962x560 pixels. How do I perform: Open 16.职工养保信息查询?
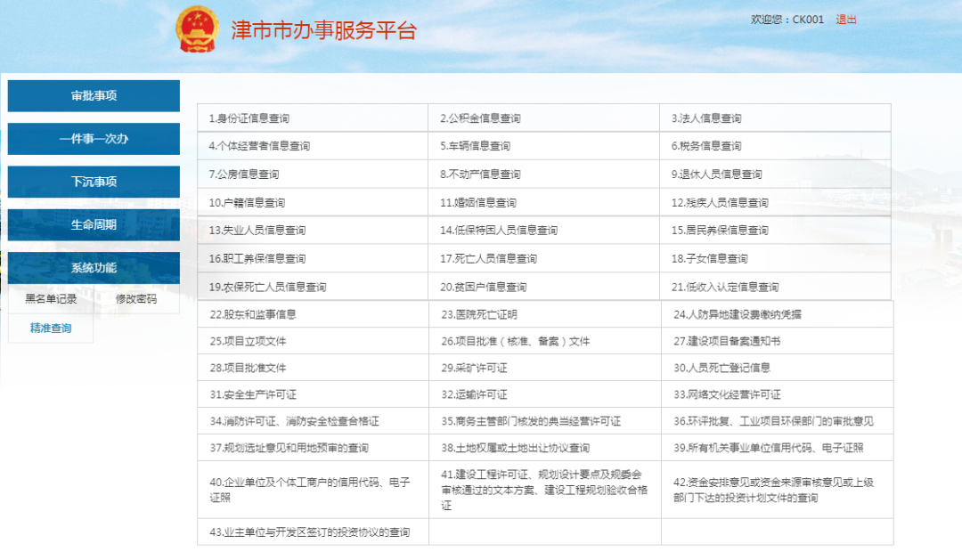[257, 259]
